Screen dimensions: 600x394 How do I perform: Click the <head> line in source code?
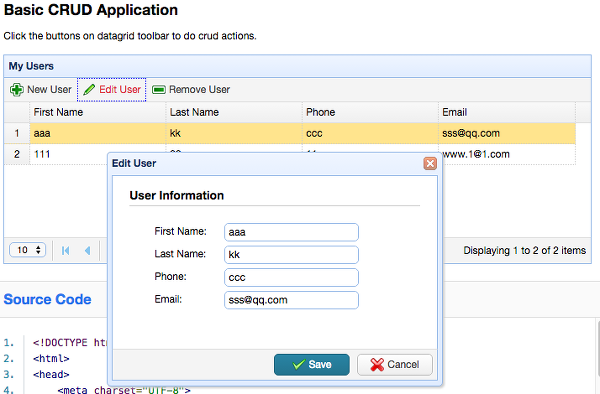[x=51, y=374]
